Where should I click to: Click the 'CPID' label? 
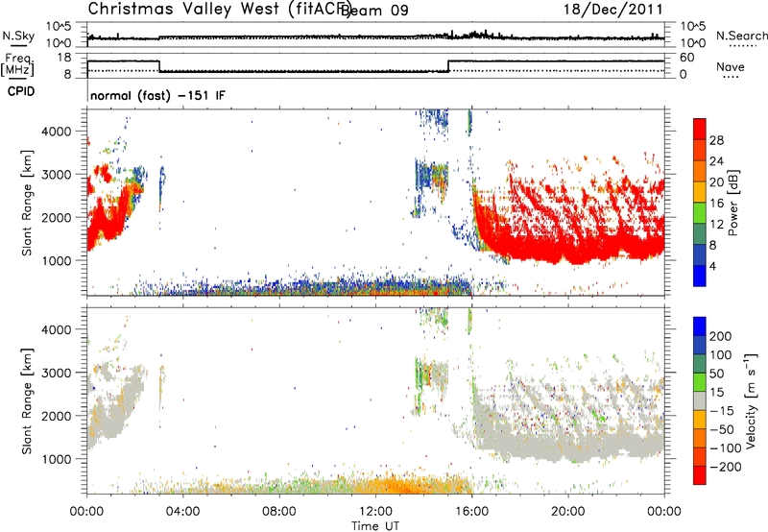click(21, 91)
